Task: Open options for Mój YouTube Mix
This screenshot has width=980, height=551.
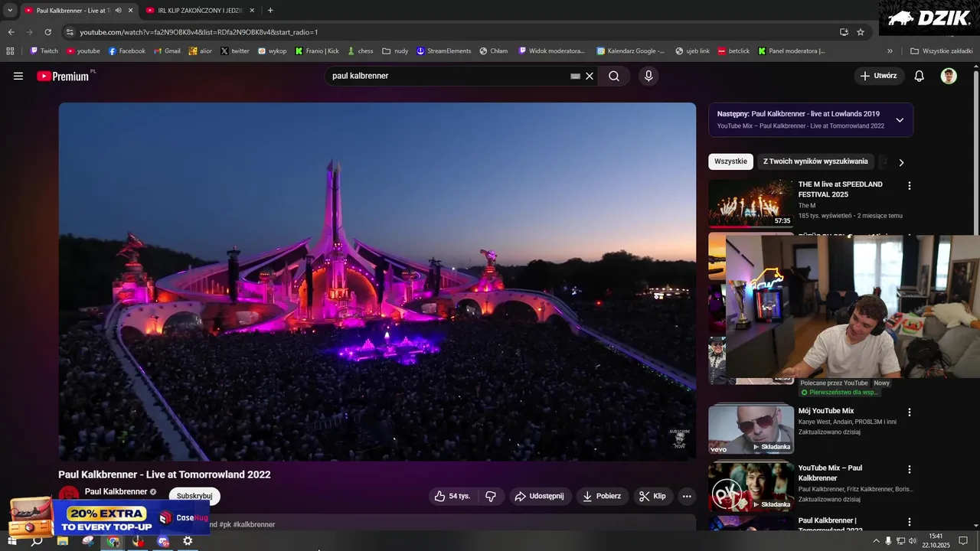Action: (910, 412)
